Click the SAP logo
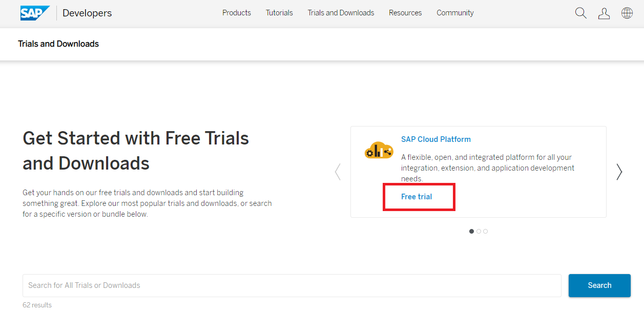Viewport: 644px width, 312px height. (34, 12)
